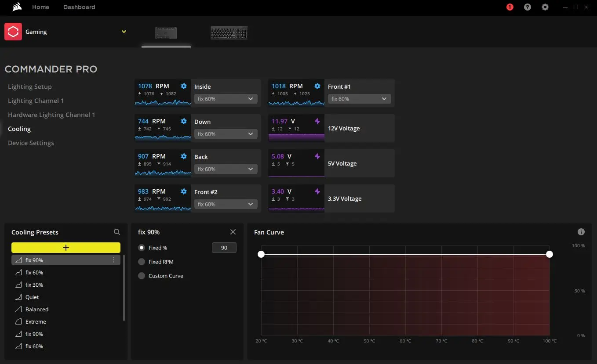Viewport: 597px width, 364px height.
Task: Open the Down fan preset dropdown
Action: pos(226,134)
